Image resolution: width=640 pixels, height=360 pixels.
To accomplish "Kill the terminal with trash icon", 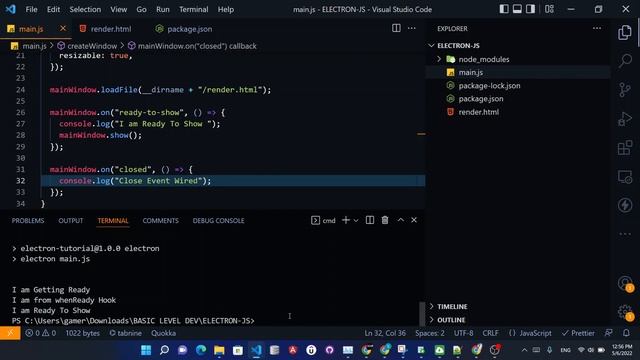I will (385, 220).
